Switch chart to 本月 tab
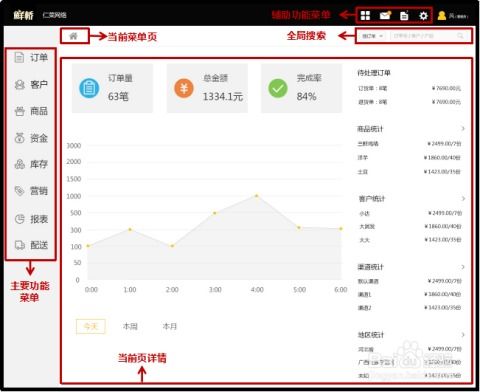 (170, 326)
